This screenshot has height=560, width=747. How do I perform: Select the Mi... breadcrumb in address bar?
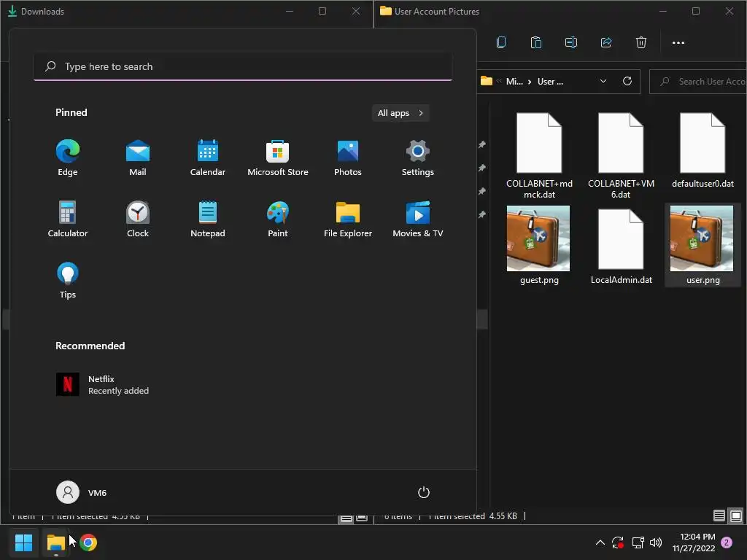click(x=514, y=82)
